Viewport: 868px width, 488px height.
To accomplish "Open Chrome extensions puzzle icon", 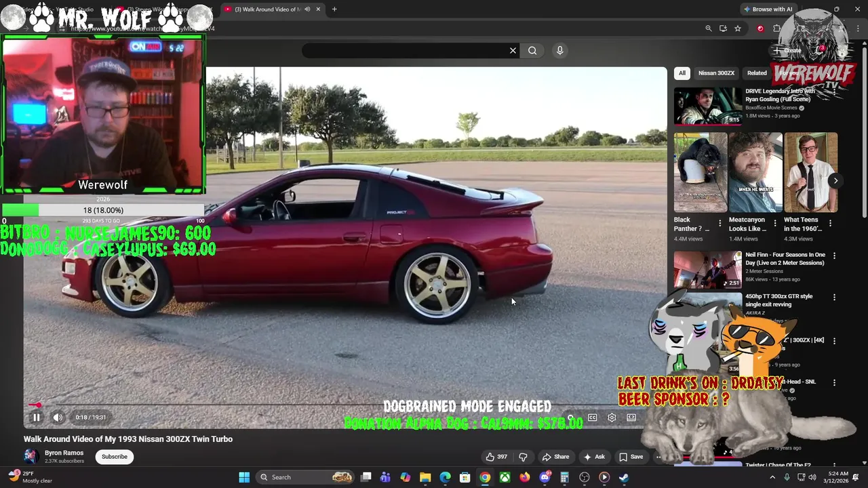I will click(x=776, y=28).
